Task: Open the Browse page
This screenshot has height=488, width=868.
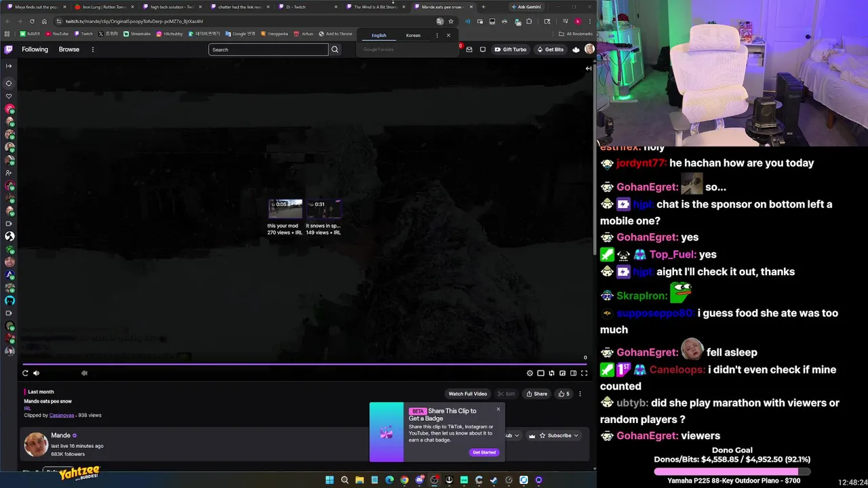Action: pos(68,49)
